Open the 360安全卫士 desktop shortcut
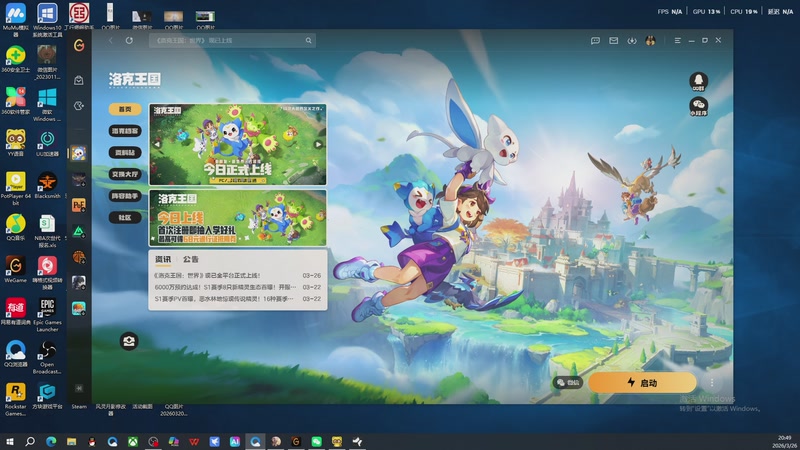Viewport: 800px width, 450px height. tap(15, 59)
